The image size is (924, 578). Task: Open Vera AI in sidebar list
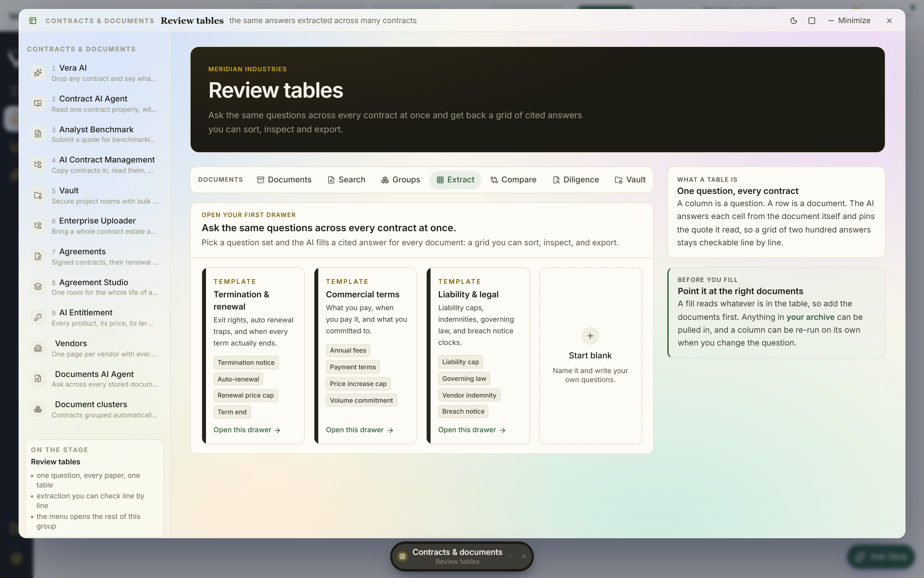point(94,73)
